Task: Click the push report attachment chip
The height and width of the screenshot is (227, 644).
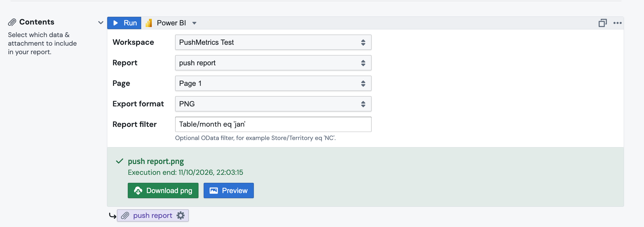Action: pyautogui.click(x=153, y=216)
